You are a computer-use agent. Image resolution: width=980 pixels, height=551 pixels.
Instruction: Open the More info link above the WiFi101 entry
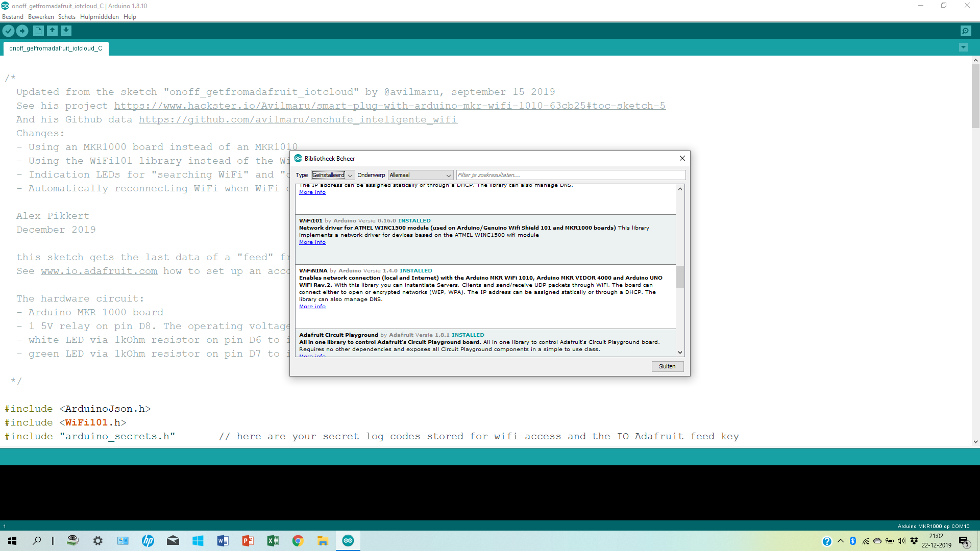click(312, 192)
